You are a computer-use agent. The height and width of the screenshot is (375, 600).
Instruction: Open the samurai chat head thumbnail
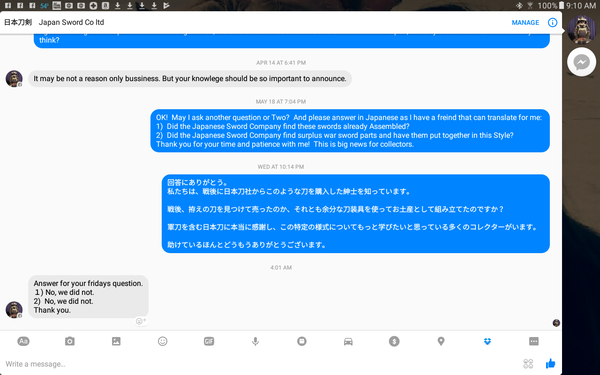tap(582, 29)
